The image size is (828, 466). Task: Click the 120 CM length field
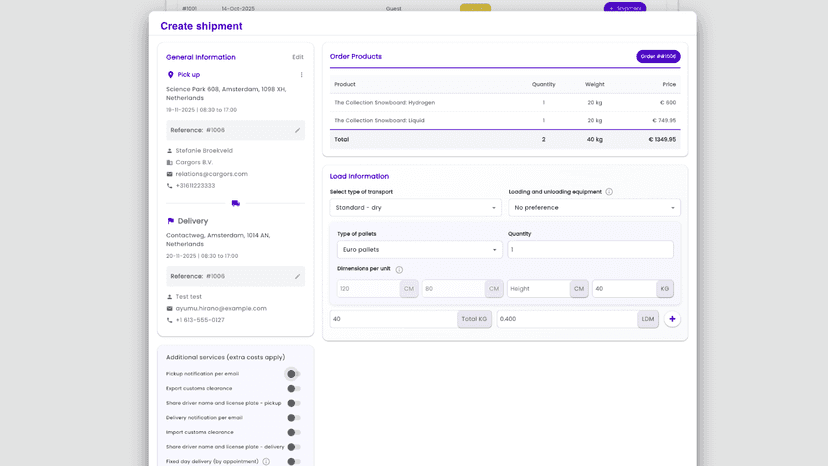point(369,289)
